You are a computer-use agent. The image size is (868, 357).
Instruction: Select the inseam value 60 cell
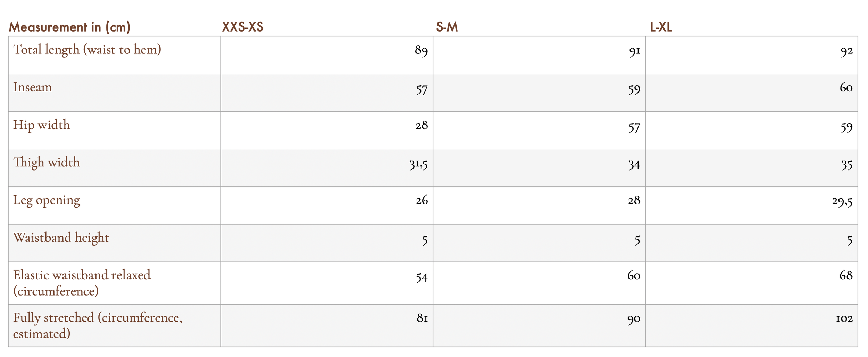pyautogui.click(x=751, y=93)
